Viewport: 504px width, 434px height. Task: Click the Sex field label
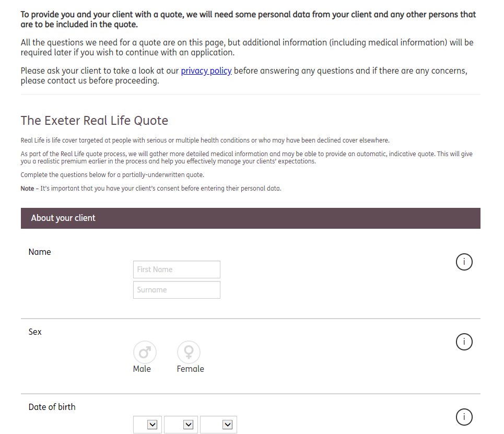pyautogui.click(x=35, y=332)
